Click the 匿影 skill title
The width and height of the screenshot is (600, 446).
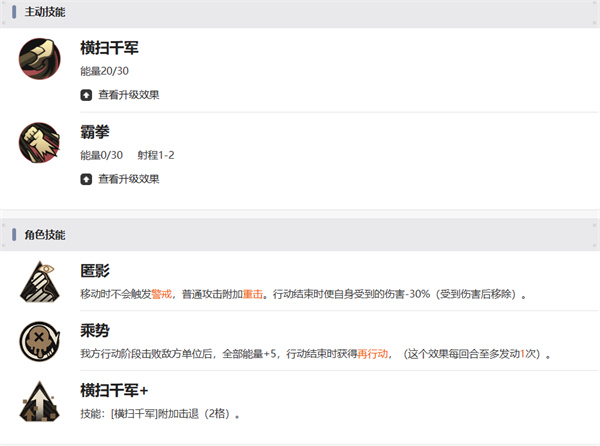click(x=95, y=271)
